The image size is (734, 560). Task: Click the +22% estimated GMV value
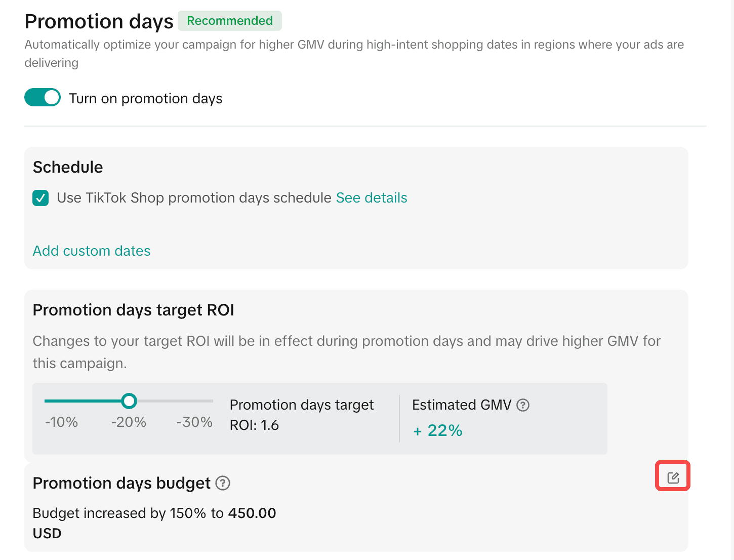click(x=438, y=430)
